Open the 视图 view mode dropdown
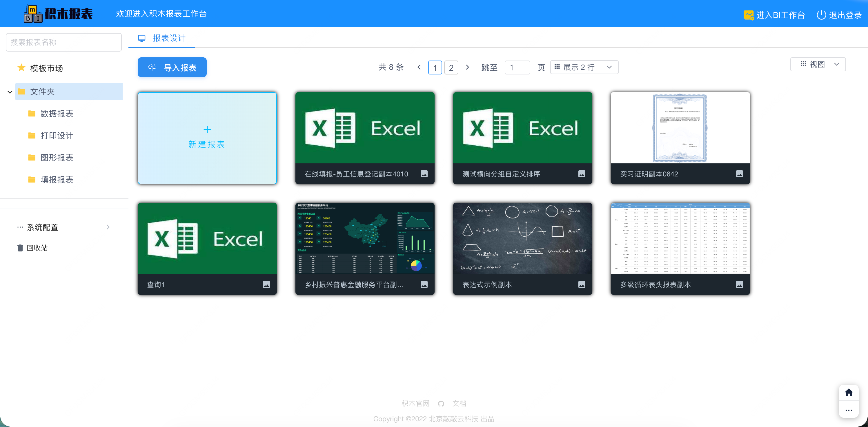 click(x=818, y=64)
